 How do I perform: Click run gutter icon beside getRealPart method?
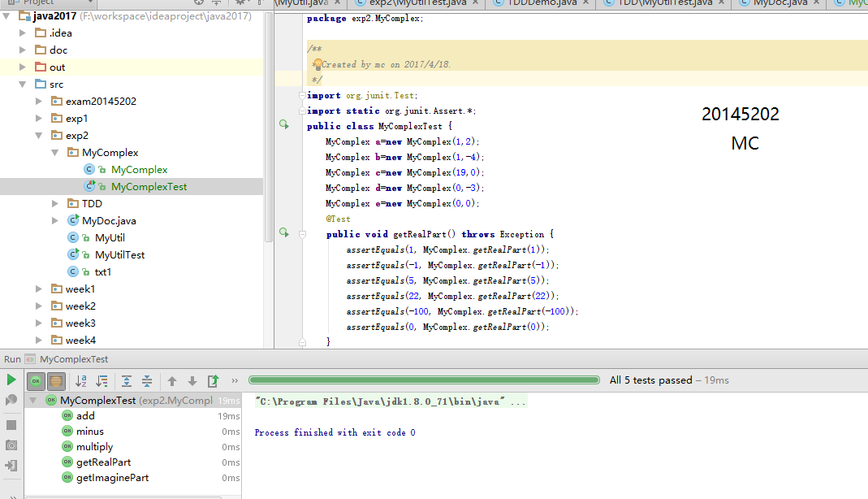[x=284, y=232]
